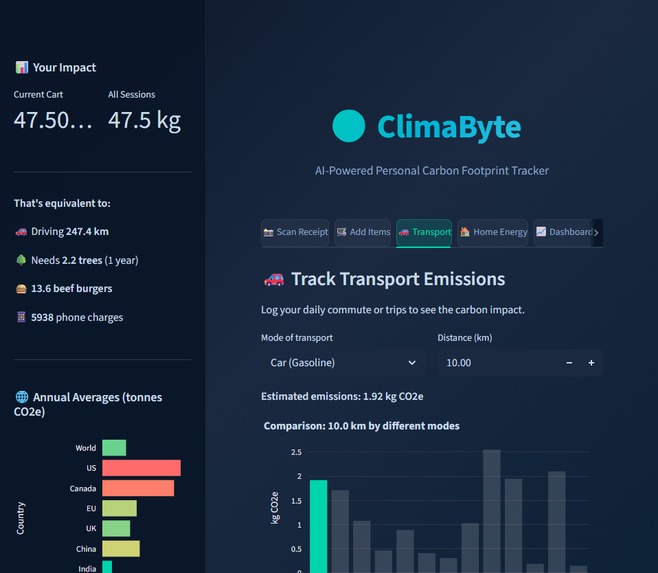Click the car icon on Transport tab
This screenshot has width=658, height=573.
pos(404,232)
